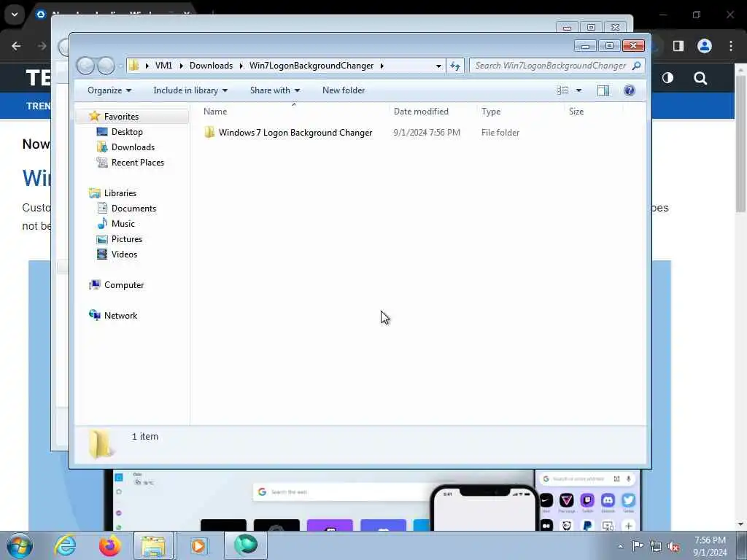The image size is (747, 560).
Task: Open Windows 7 Logon Background Changer folder
Action: pyautogui.click(x=295, y=133)
